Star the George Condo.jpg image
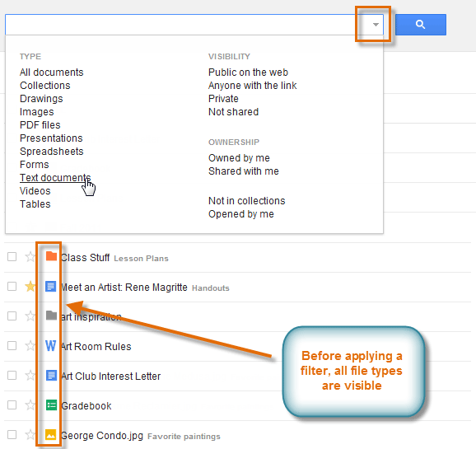Image resolution: width=476 pixels, height=449 pixels. [x=30, y=434]
